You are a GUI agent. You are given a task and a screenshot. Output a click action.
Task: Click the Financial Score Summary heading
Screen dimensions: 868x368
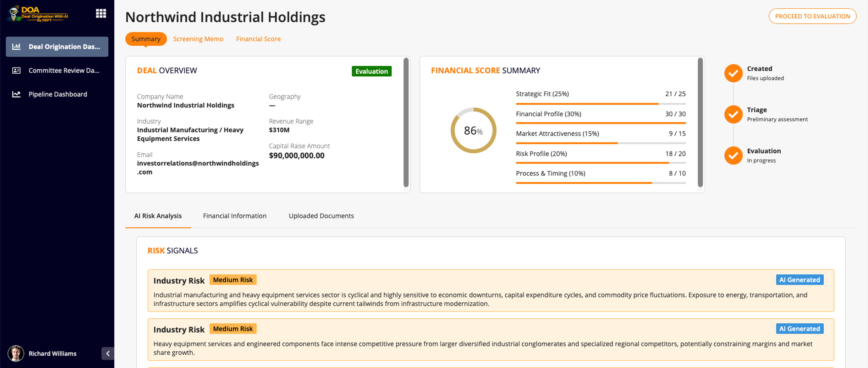486,70
